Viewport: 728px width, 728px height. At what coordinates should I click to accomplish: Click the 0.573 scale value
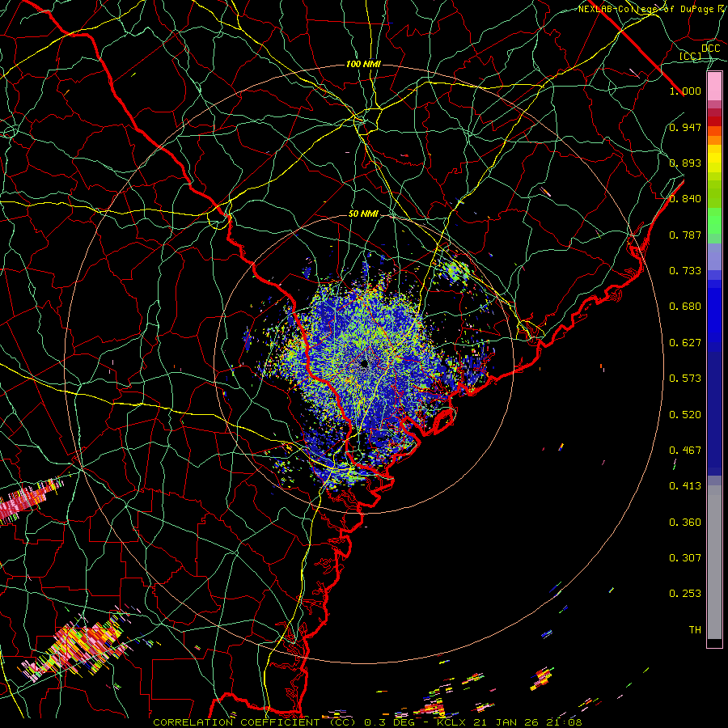[685, 379]
